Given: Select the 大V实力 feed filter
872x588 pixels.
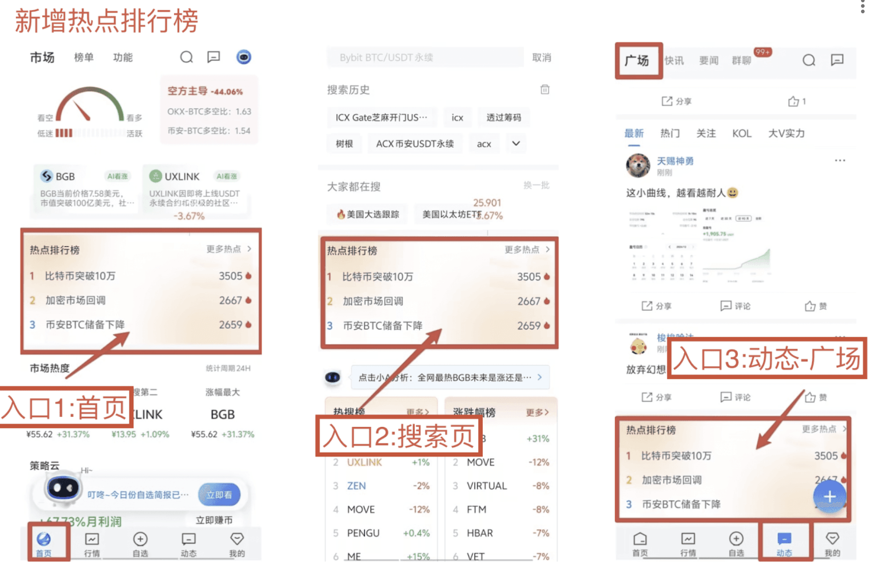Looking at the screenshot, I should coord(786,133).
